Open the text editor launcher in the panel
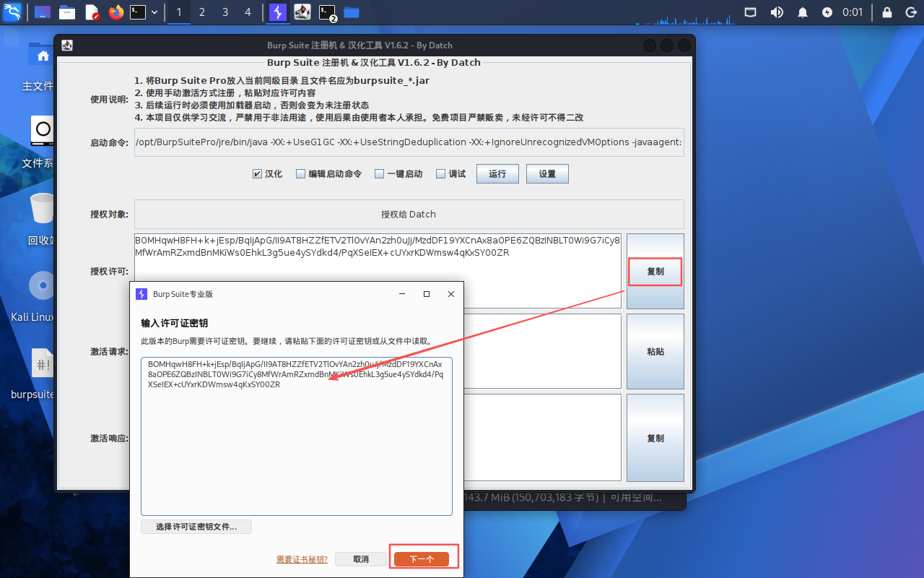Viewport: 924px width, 578px height. 92,12
